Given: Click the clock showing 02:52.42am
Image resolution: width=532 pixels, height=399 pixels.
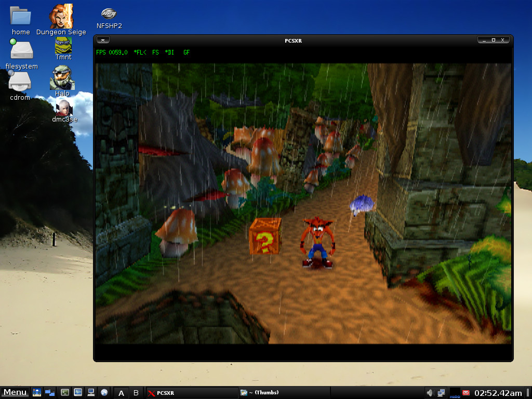Looking at the screenshot, I should (x=498, y=393).
